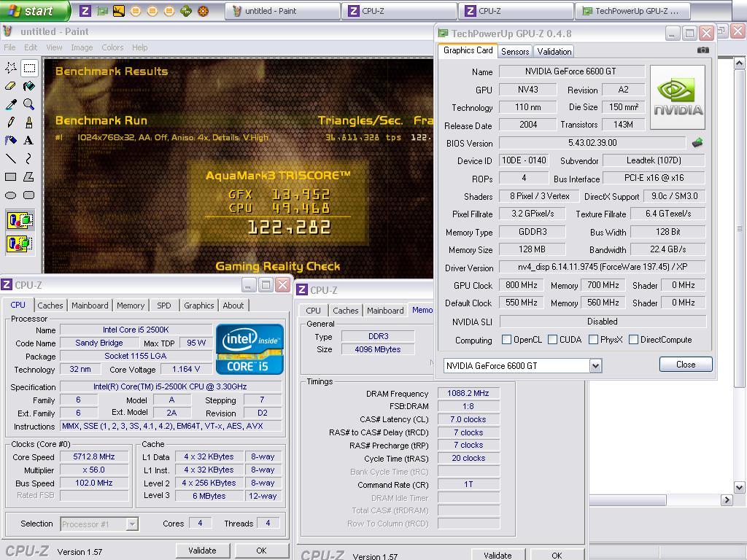The width and height of the screenshot is (747, 560).
Task: Click Validate in the left CPU-Z window
Action: point(202,550)
